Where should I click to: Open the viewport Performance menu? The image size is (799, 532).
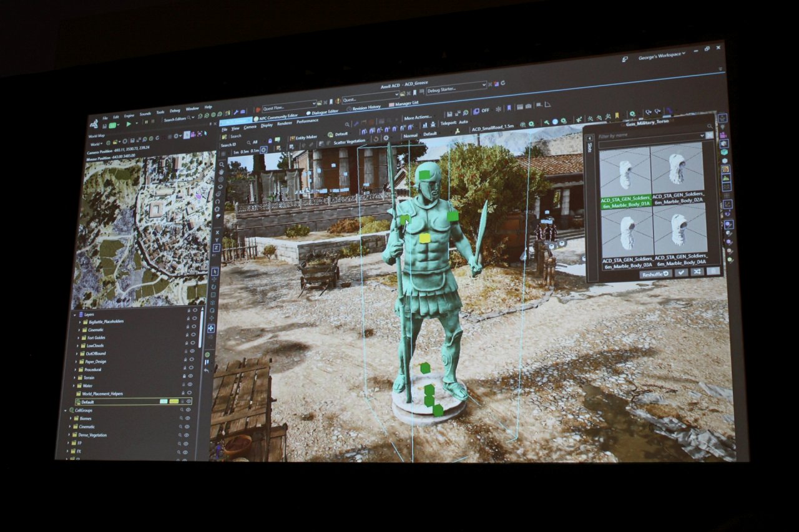click(307, 121)
